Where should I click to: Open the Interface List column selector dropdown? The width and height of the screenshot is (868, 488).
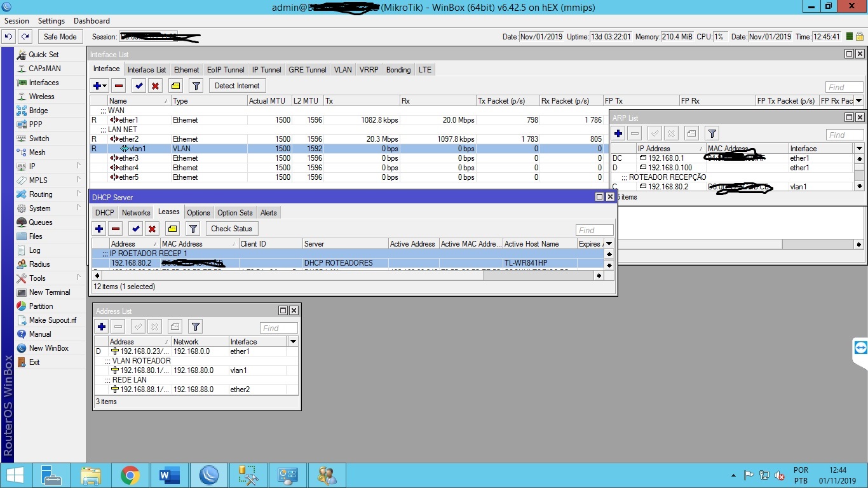pos(859,101)
